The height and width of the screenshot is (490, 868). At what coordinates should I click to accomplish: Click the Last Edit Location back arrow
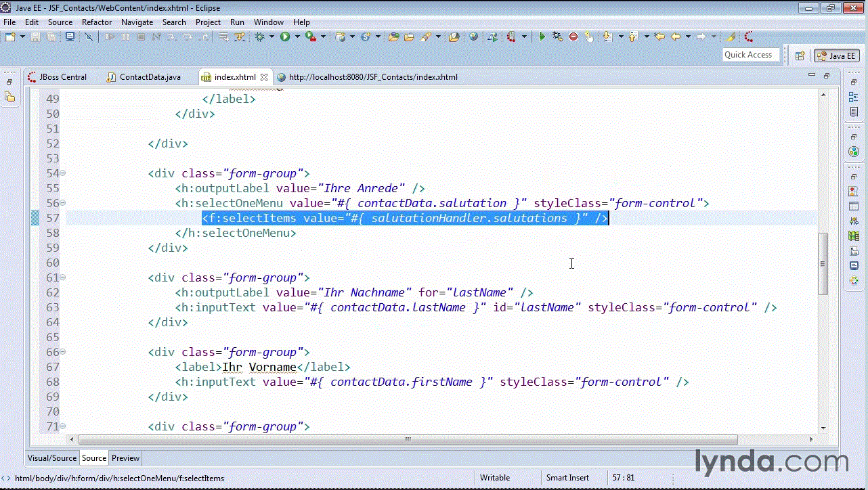coord(659,37)
